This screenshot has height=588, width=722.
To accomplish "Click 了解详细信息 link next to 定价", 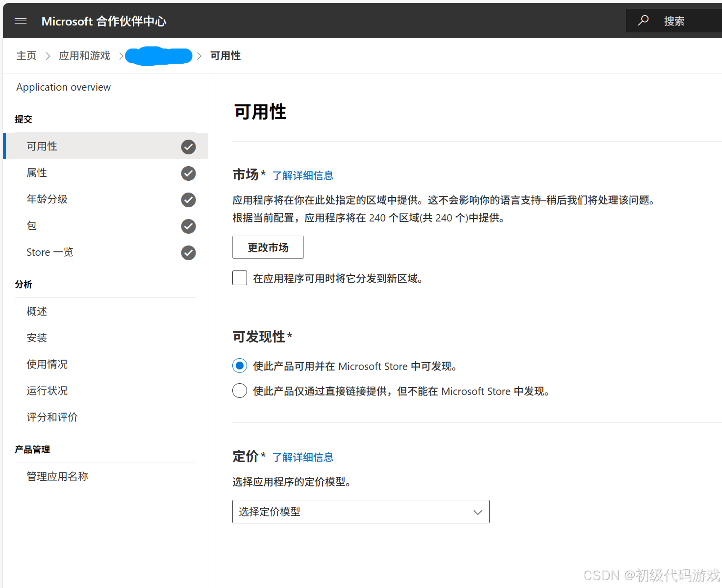I will click(303, 457).
